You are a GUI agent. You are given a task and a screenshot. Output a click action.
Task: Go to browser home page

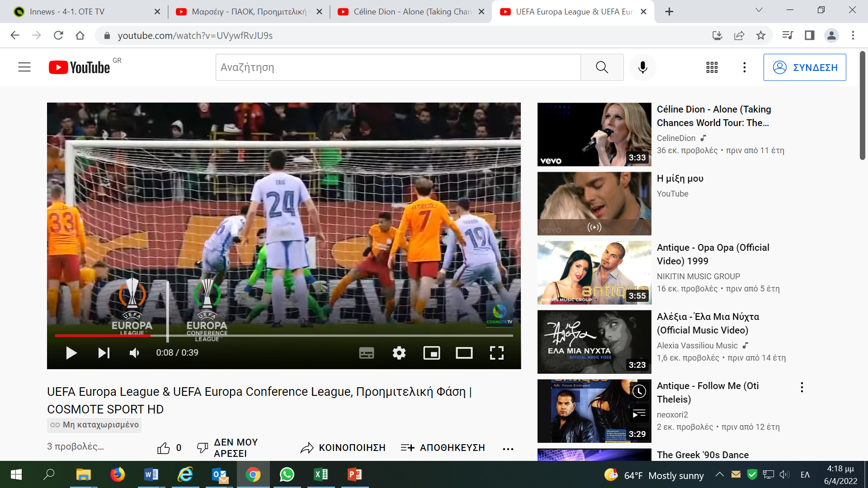[80, 35]
